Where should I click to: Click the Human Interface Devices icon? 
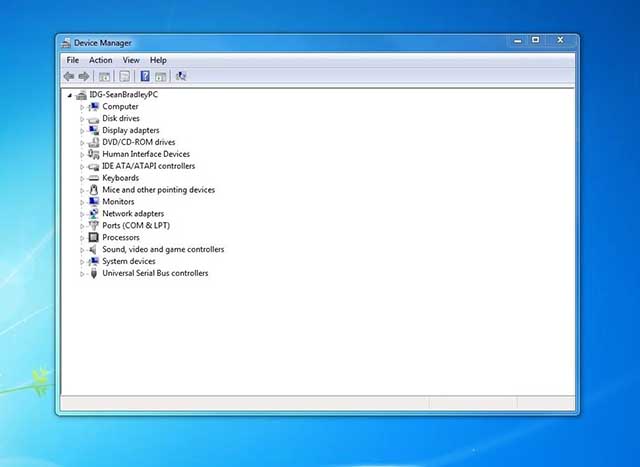[x=93, y=154]
